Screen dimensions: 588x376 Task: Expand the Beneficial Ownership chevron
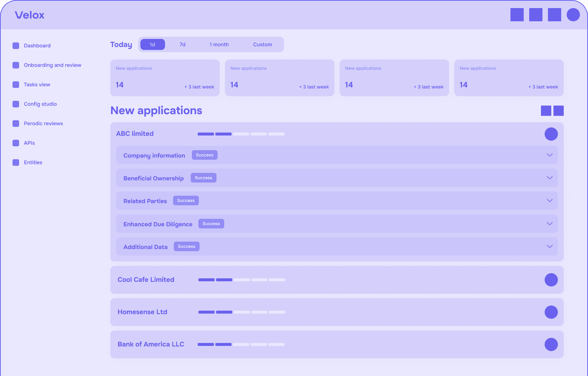click(x=550, y=178)
